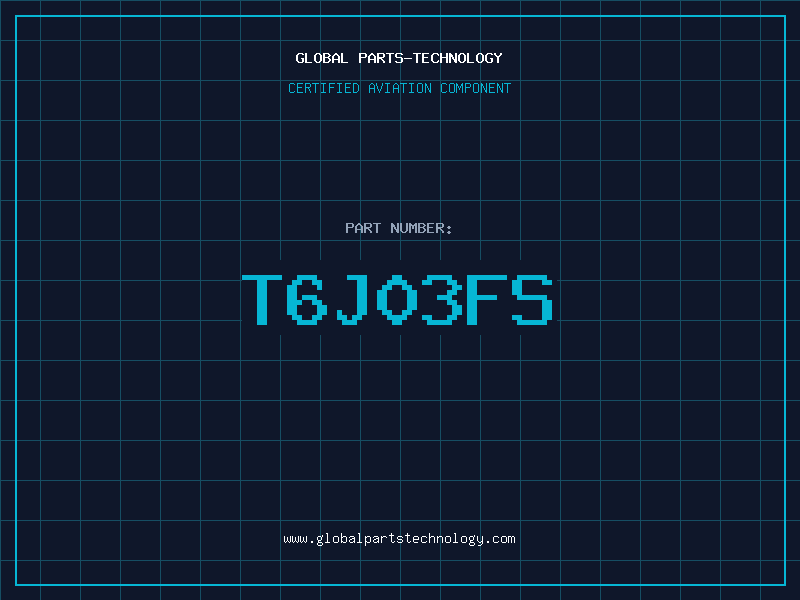800x600 pixels.
Task: Click the GLOBAL PARTS-TECHNOLOGY heading
Action: tap(399, 58)
